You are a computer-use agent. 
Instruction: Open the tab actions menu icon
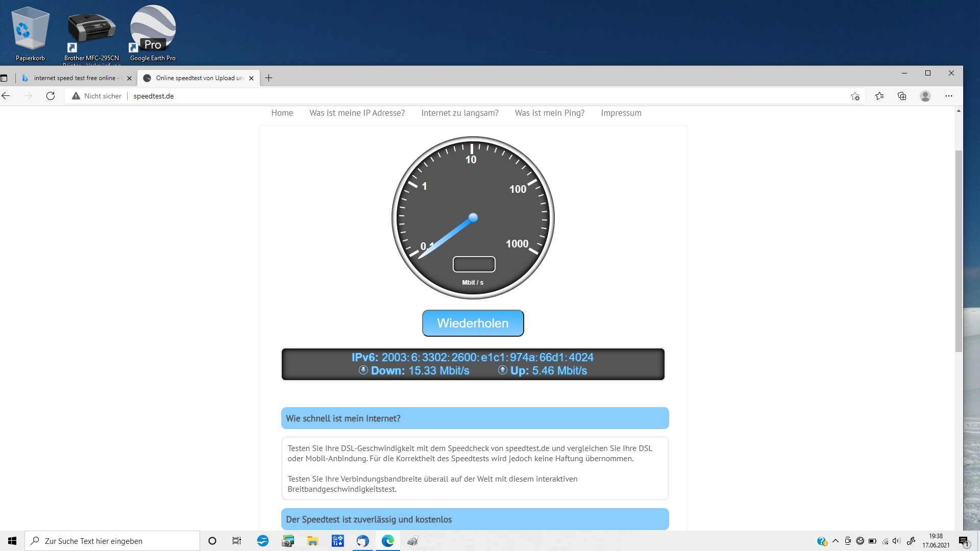pyautogui.click(x=4, y=78)
